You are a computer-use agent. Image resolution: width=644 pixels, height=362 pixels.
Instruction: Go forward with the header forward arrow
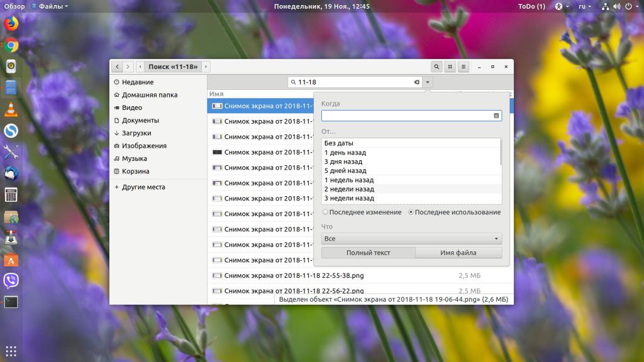click(128, 67)
